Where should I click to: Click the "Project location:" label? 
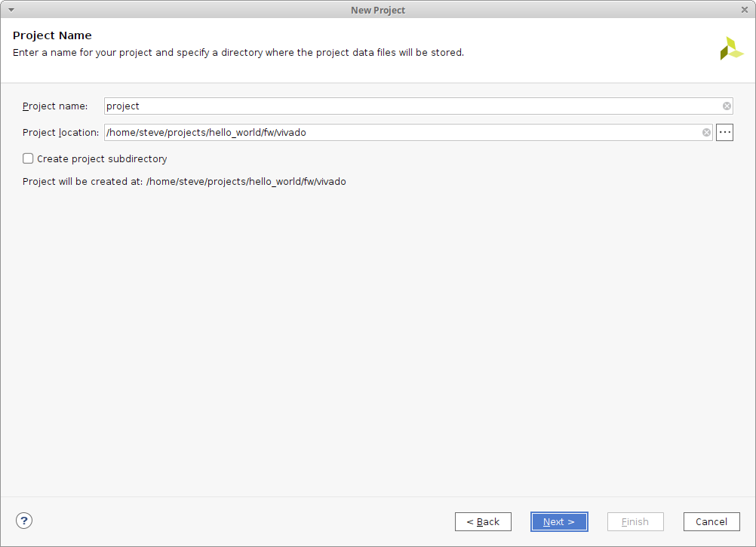click(x=60, y=133)
